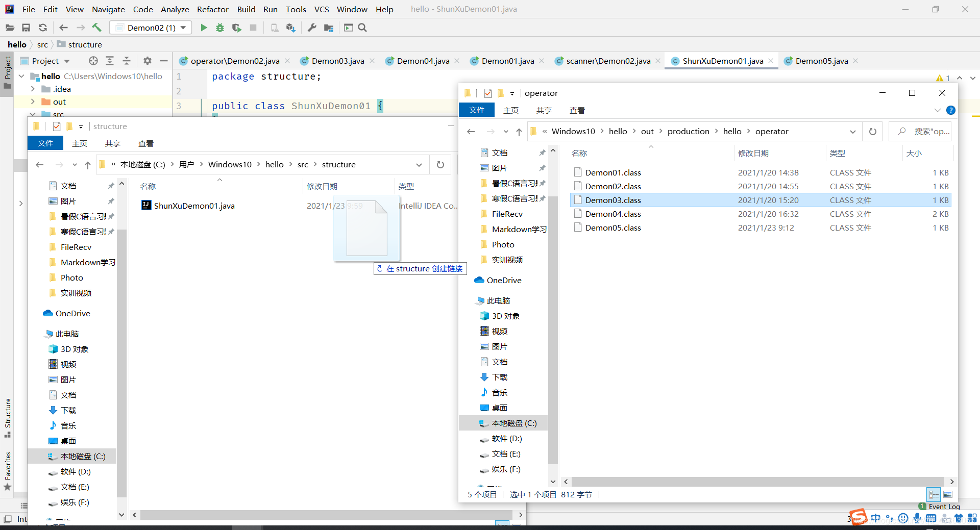Expand the .idea folder in Project tree

33,89
